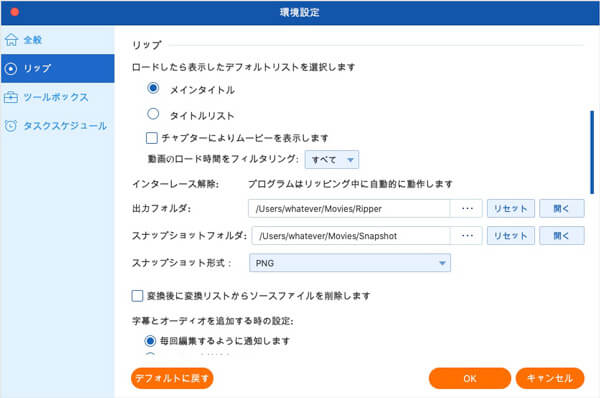600x398 pixels.
Task: Open the タスクスケジュール settings tab
Action: coord(57,126)
